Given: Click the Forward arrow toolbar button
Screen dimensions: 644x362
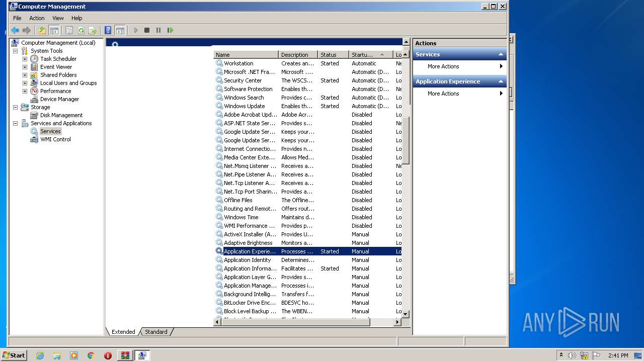Looking at the screenshot, I should pos(27,30).
